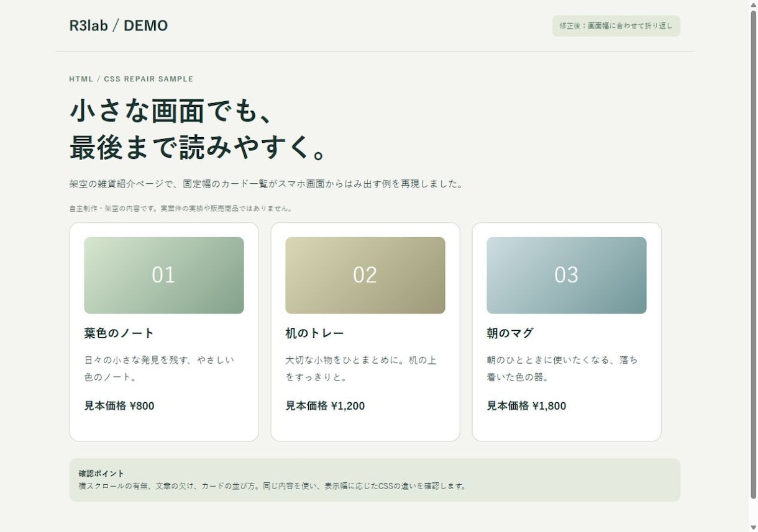Viewport: 758px width, 532px height.
Task: Click the scrollbar up arrow
Action: [753, 5]
